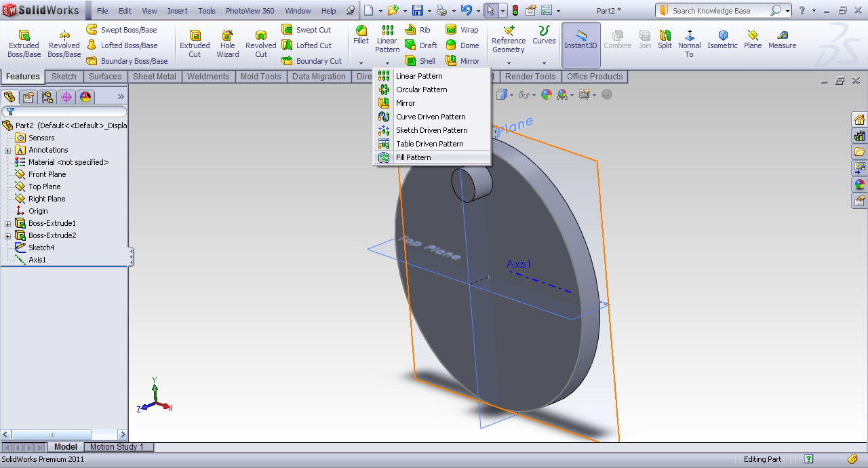
Task: Open Appearances task pane icon
Action: coord(860,184)
